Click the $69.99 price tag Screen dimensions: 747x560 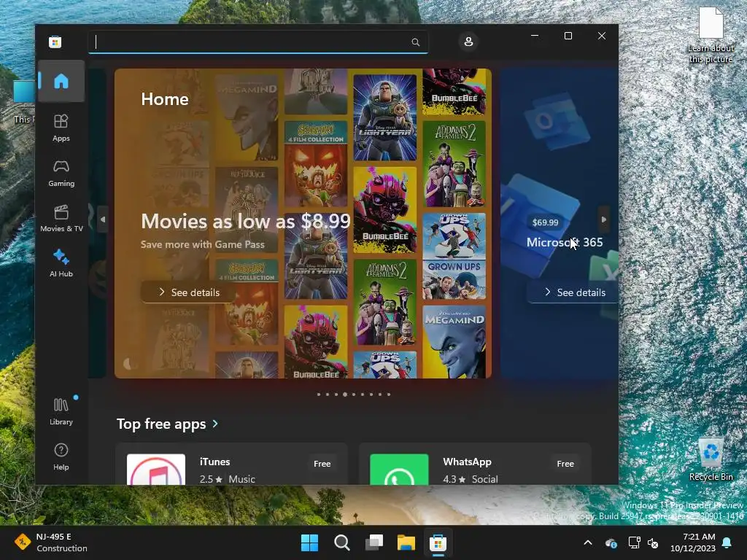tap(545, 222)
